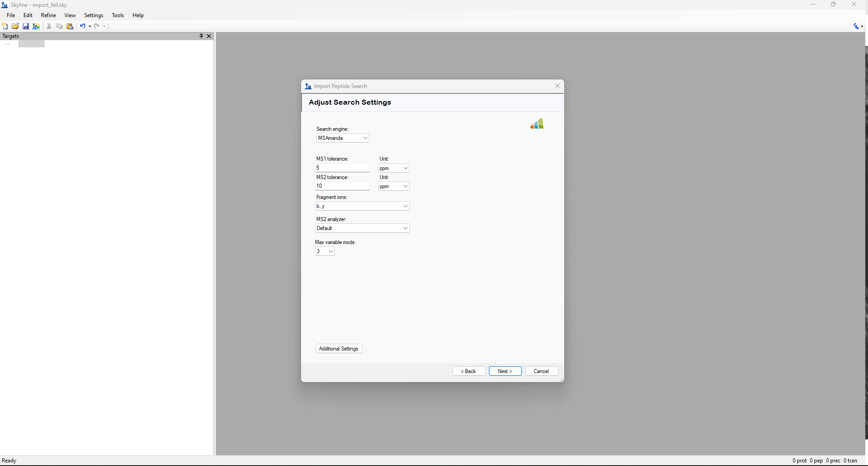This screenshot has height=466, width=868.
Task: Click the MS1 tolerance input field
Action: (x=342, y=168)
